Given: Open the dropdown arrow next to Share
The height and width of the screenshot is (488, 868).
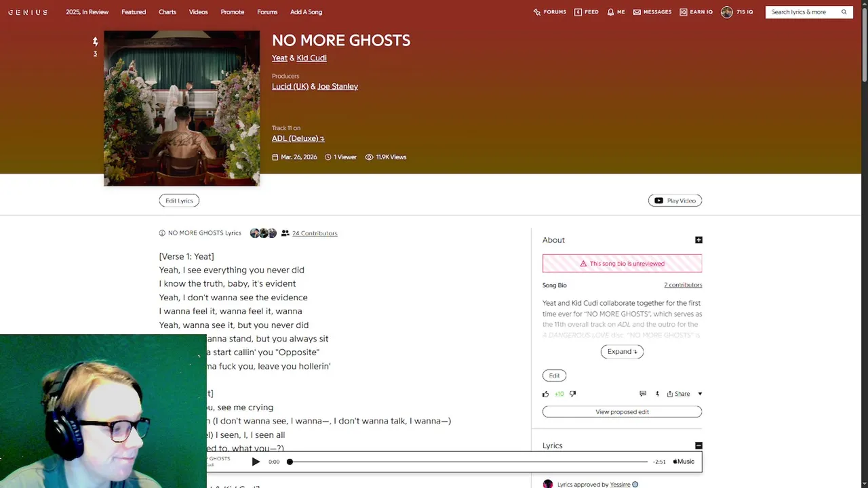Looking at the screenshot, I should click(x=700, y=394).
